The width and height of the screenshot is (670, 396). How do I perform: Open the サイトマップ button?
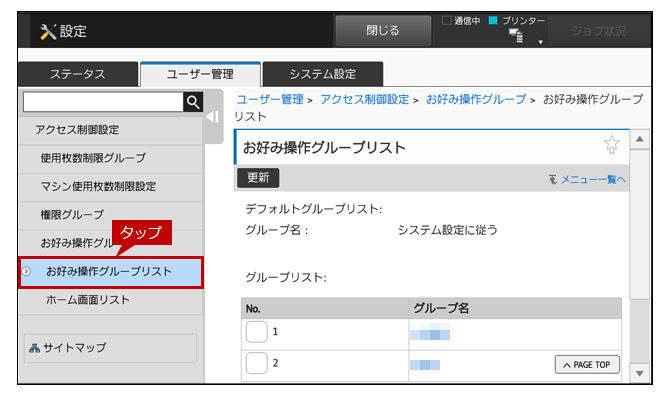[110, 348]
